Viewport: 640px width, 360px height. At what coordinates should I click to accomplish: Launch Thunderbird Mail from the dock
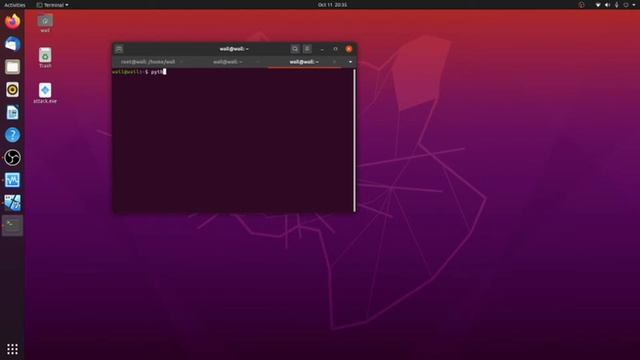coord(12,44)
